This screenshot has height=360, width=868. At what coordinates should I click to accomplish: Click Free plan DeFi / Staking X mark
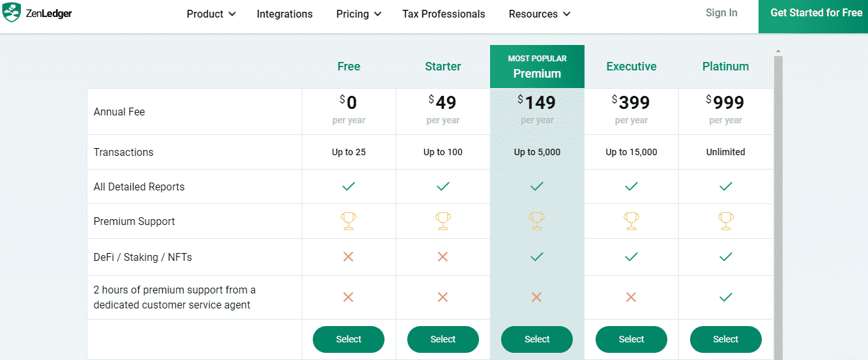coord(348,257)
